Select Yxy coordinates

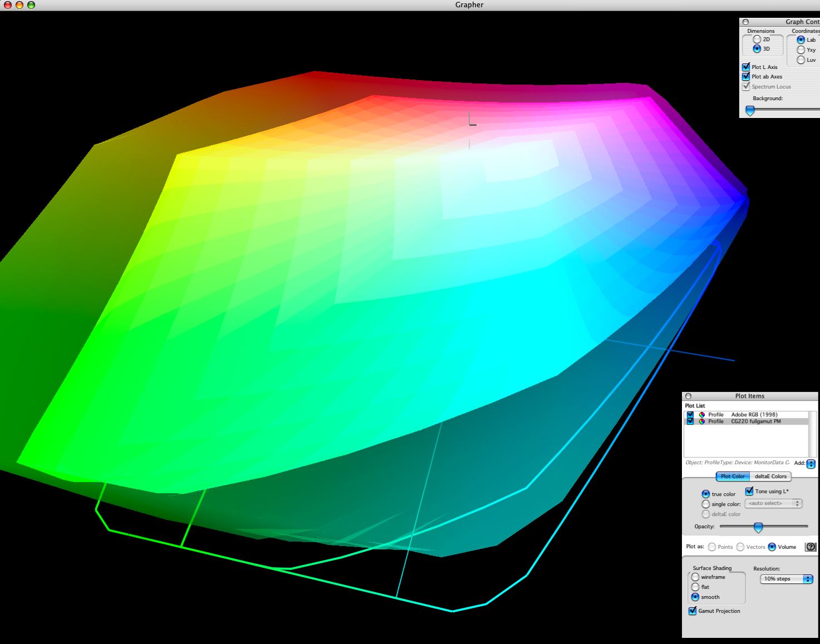(x=801, y=50)
